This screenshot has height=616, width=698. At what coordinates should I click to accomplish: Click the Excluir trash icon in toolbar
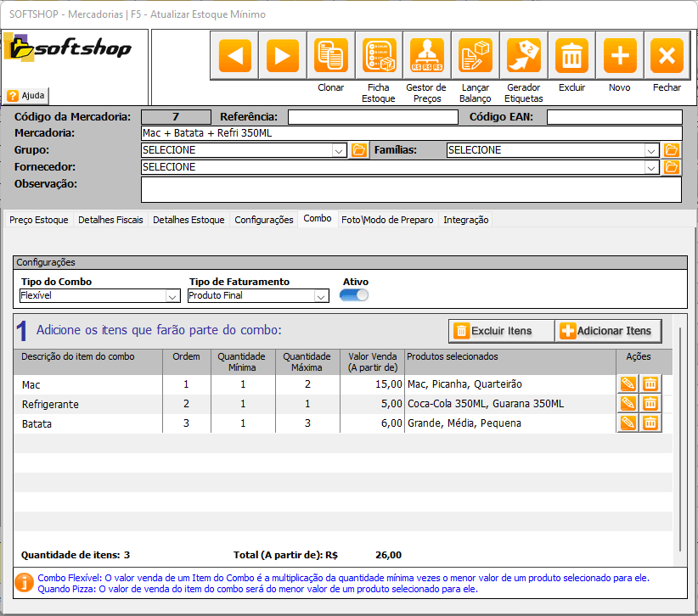tap(571, 56)
